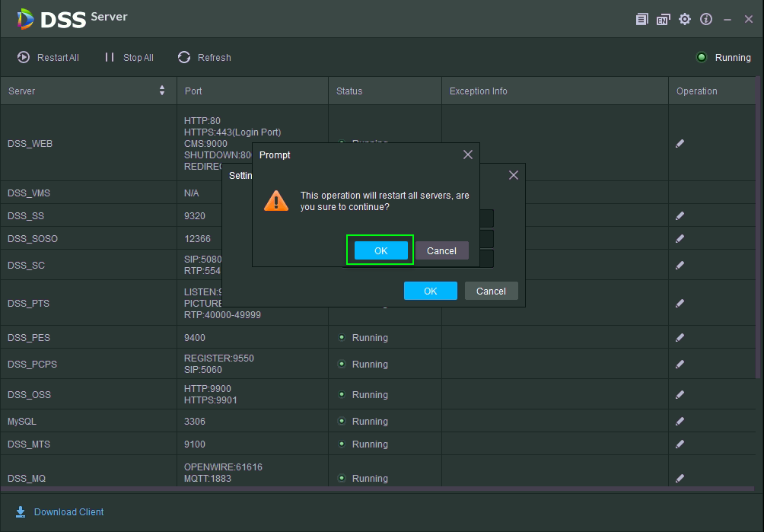
Task: Click OK in the Setting dialog
Action: pos(430,291)
